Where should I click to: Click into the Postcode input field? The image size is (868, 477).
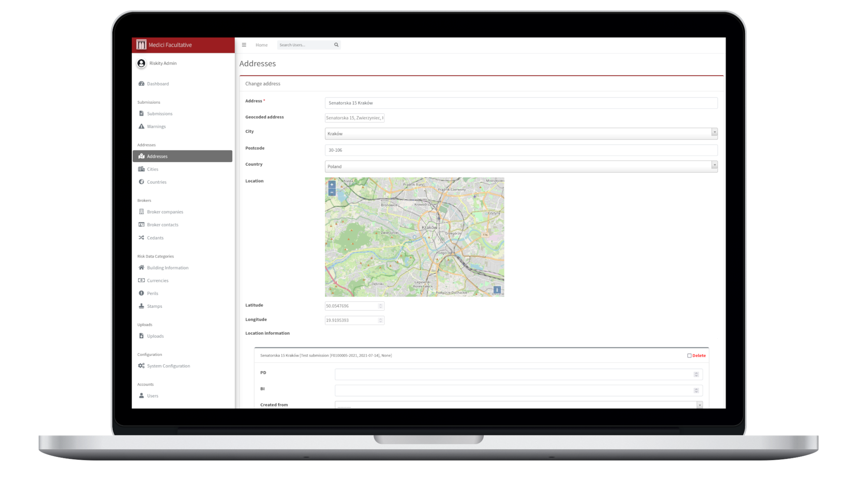521,150
